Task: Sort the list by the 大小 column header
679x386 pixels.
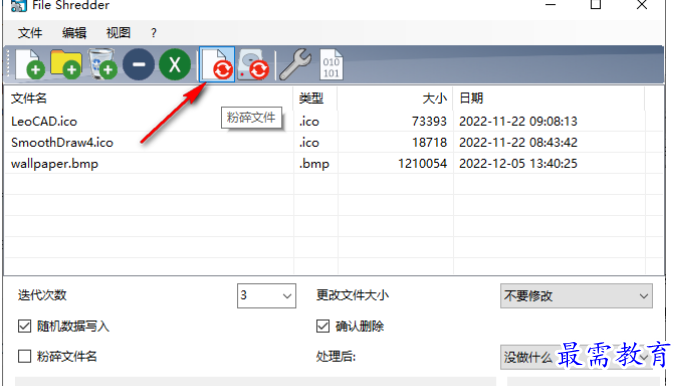Action: (395, 98)
